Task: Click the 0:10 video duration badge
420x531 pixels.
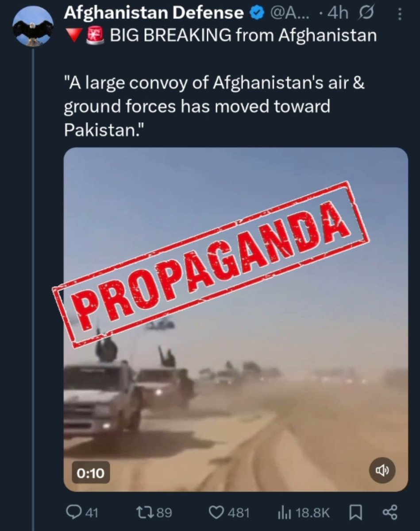Action: [x=90, y=473]
